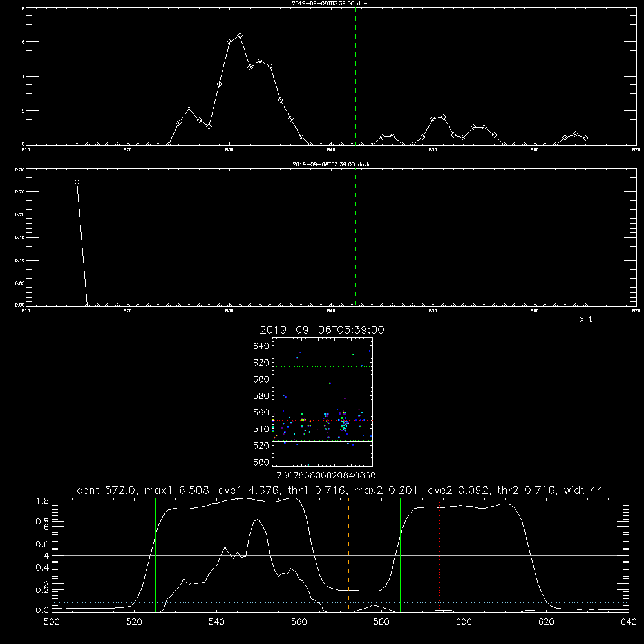Viewport: 644px width, 644px height.
Task: Click the '580' label on heatmap y-axis
Action: coord(261,396)
